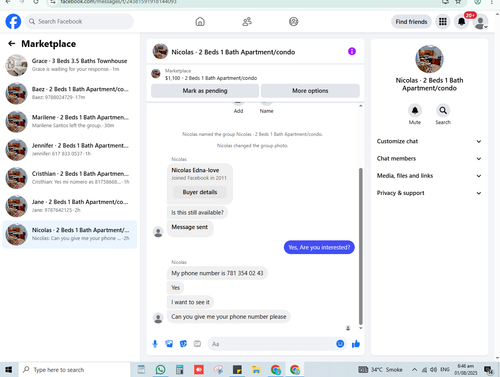Image resolution: width=500 pixels, height=377 pixels.
Task: Choose a sticker icon
Action: point(183,344)
